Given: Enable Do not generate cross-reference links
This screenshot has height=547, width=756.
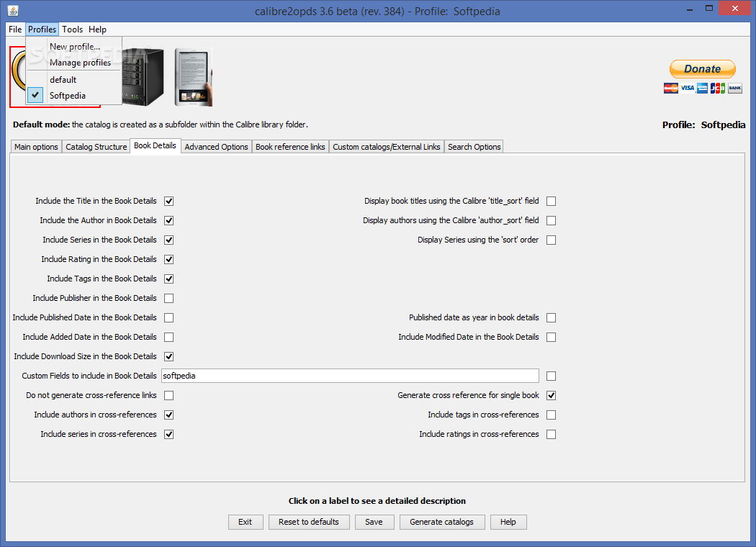Looking at the screenshot, I should 168,395.
